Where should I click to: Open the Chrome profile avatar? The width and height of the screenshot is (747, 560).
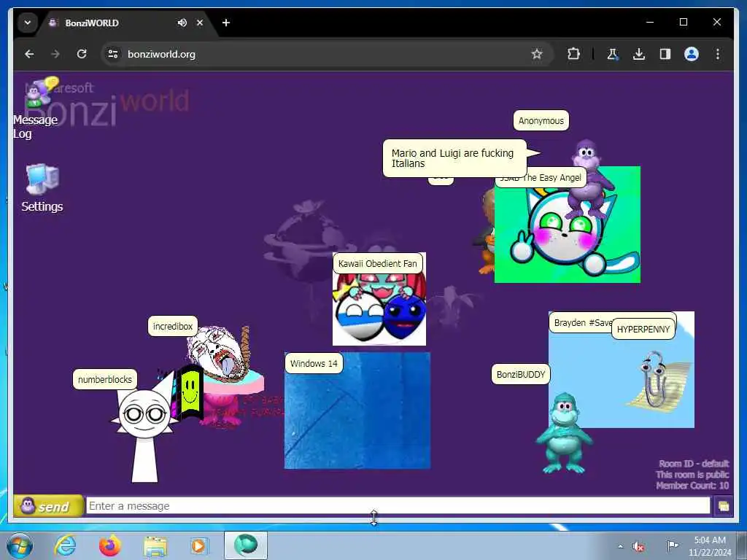click(x=692, y=54)
